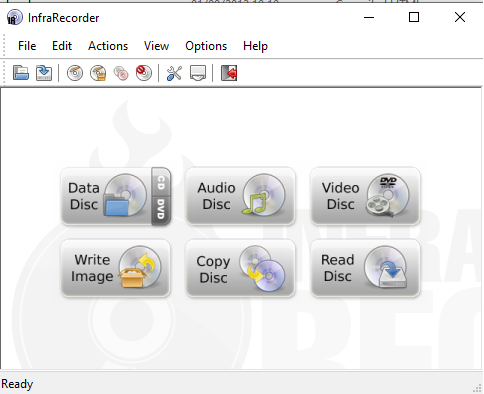Launch the Write Image option
The width and height of the screenshot is (484, 394).
[x=115, y=268]
